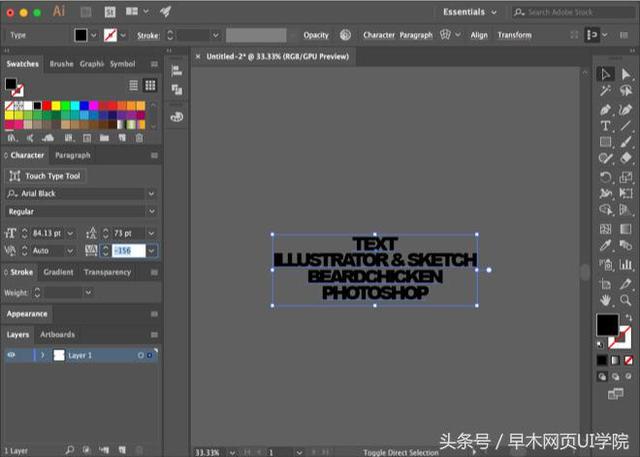Image resolution: width=640 pixels, height=457 pixels.
Task: Open the Paragraph link in control bar
Action: (x=416, y=35)
